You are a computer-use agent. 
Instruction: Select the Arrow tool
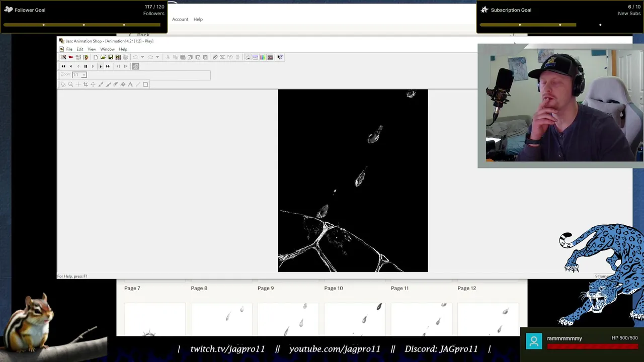tap(63, 84)
